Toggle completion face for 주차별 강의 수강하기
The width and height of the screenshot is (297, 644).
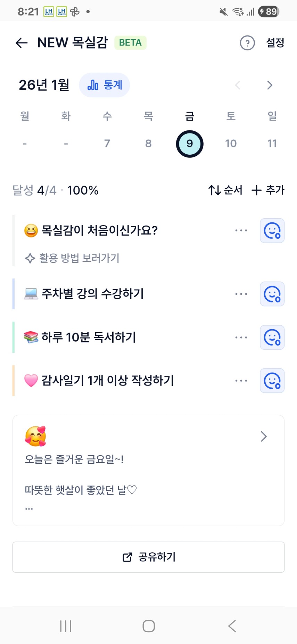point(272,294)
